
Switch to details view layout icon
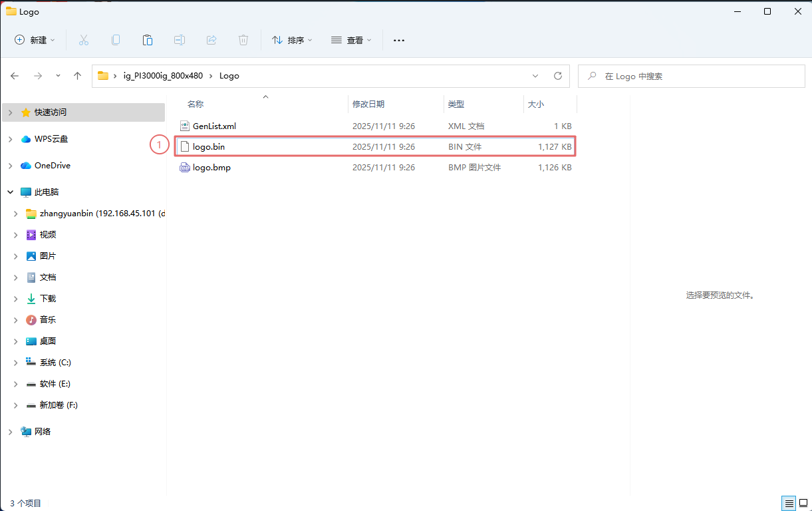pyautogui.click(x=788, y=504)
